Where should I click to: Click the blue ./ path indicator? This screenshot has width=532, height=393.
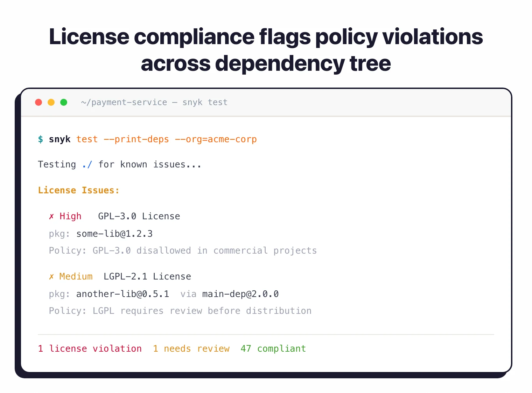point(87,164)
